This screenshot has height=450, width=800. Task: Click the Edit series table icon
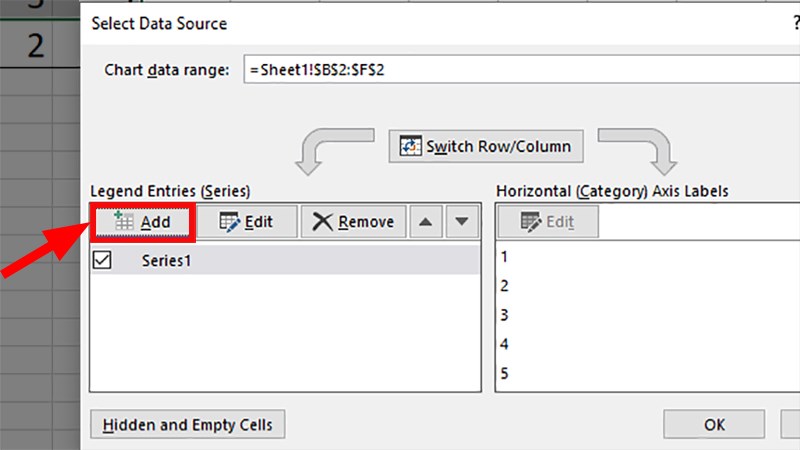pyautogui.click(x=230, y=222)
